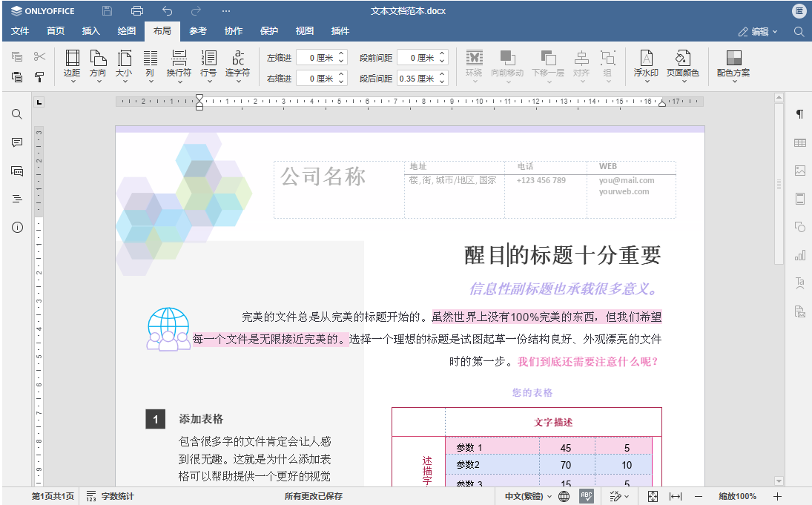Open the 编辑 editing mode dropdown
812x505 pixels.
pyautogui.click(x=758, y=32)
